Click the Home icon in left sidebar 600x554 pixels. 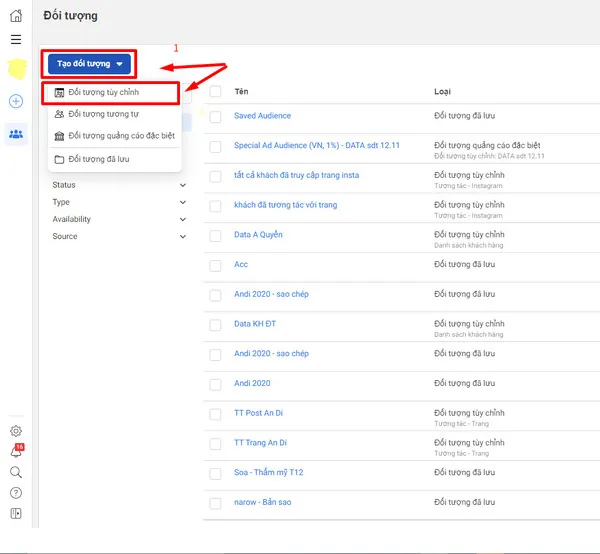click(15, 16)
